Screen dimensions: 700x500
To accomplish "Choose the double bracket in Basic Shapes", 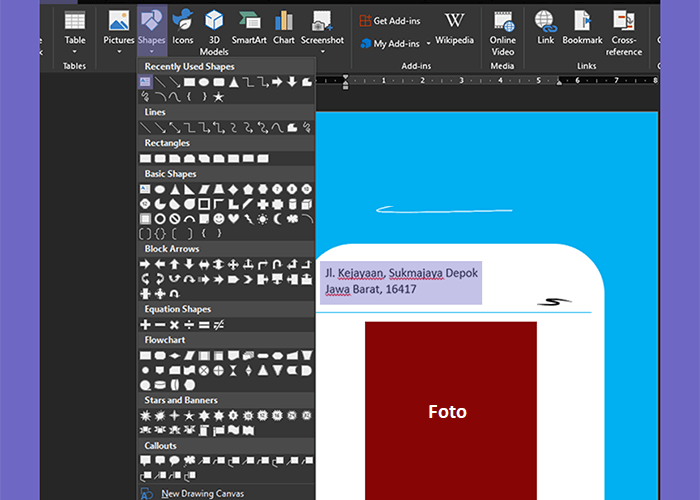I will (x=145, y=233).
